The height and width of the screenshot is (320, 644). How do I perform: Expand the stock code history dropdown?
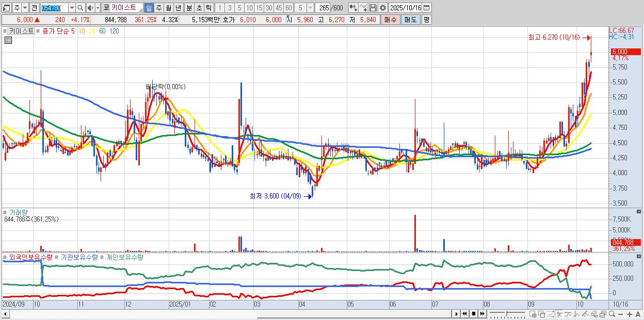click(72, 8)
